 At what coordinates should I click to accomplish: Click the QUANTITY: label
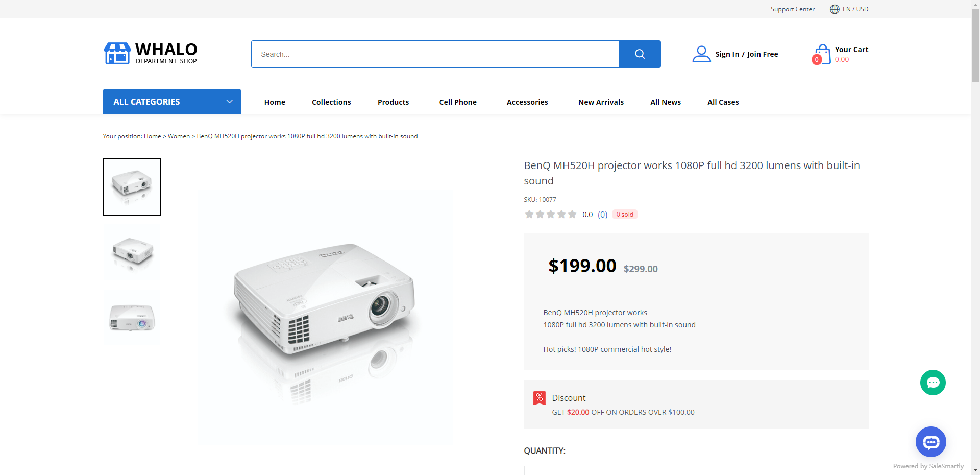pyautogui.click(x=545, y=450)
